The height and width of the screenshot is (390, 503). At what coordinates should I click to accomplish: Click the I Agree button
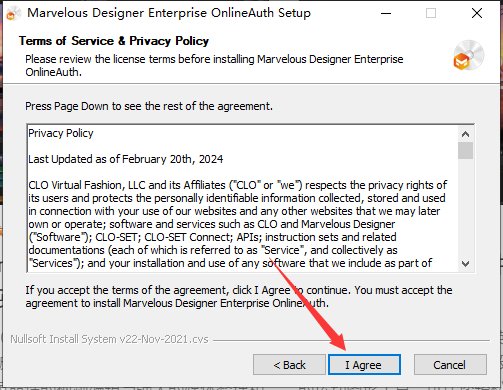364,365
